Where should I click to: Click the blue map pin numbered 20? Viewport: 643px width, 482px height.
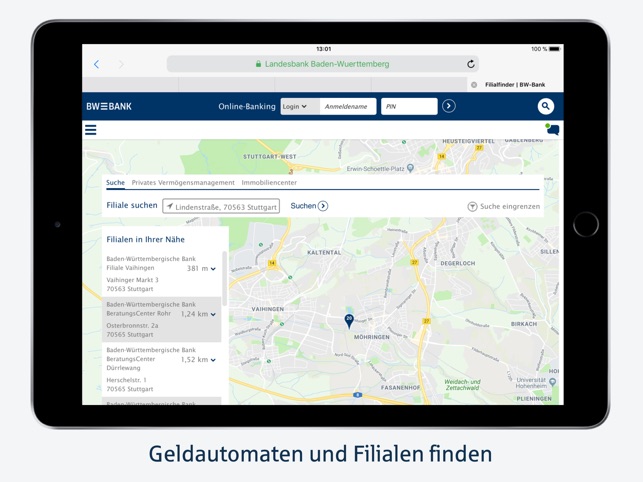pos(349,321)
